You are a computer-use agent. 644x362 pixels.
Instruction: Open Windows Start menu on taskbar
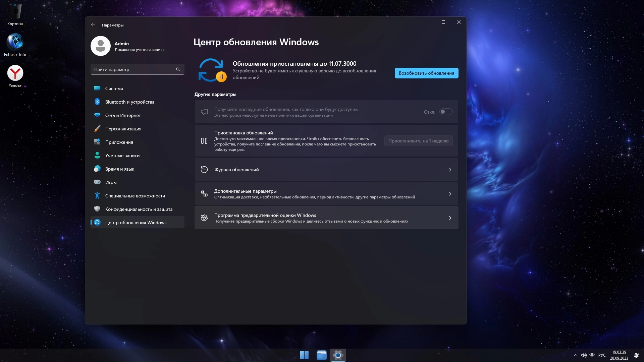click(x=304, y=355)
